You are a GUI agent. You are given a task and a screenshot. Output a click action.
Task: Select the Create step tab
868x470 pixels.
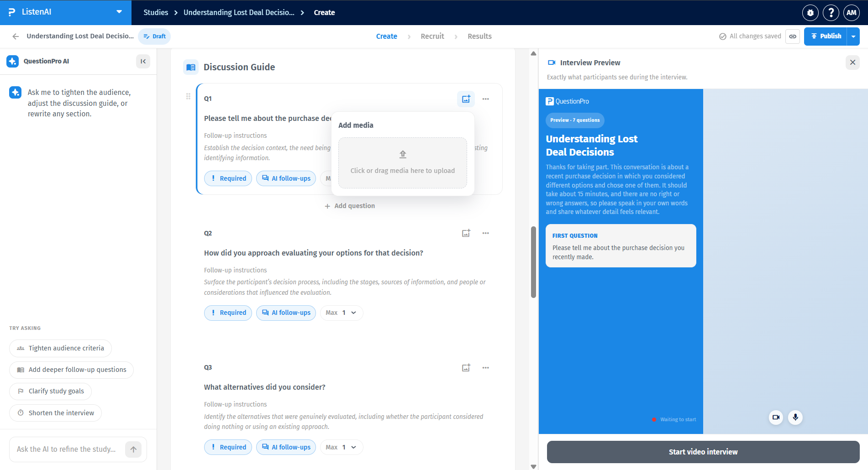(386, 37)
